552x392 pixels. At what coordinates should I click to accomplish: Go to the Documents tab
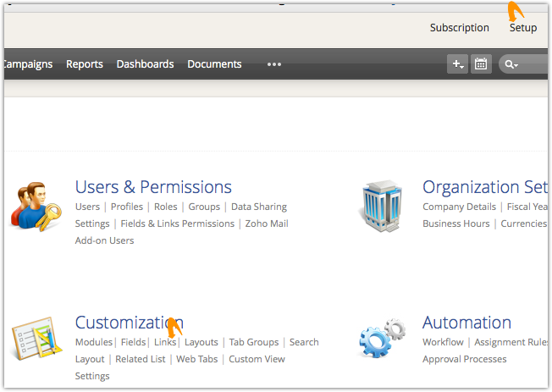(x=214, y=64)
